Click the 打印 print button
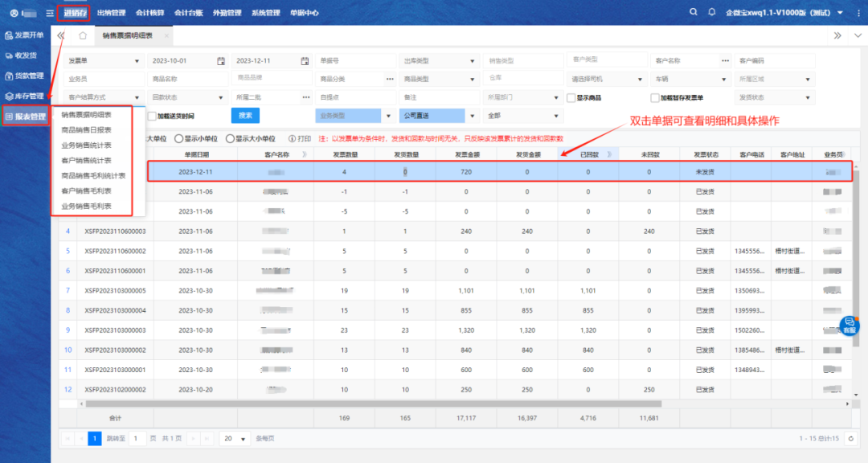 pyautogui.click(x=299, y=138)
